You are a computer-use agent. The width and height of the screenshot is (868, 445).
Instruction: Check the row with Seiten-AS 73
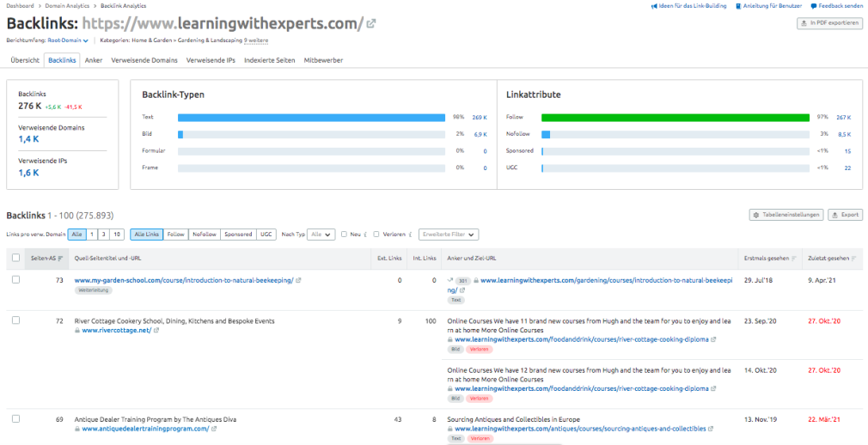[x=15, y=280]
